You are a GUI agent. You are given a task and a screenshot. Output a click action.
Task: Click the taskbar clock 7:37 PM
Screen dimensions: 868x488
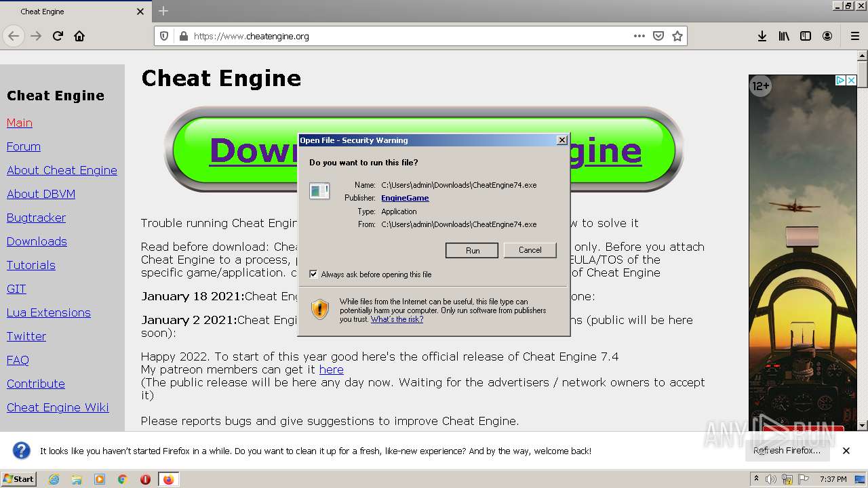[x=833, y=479]
